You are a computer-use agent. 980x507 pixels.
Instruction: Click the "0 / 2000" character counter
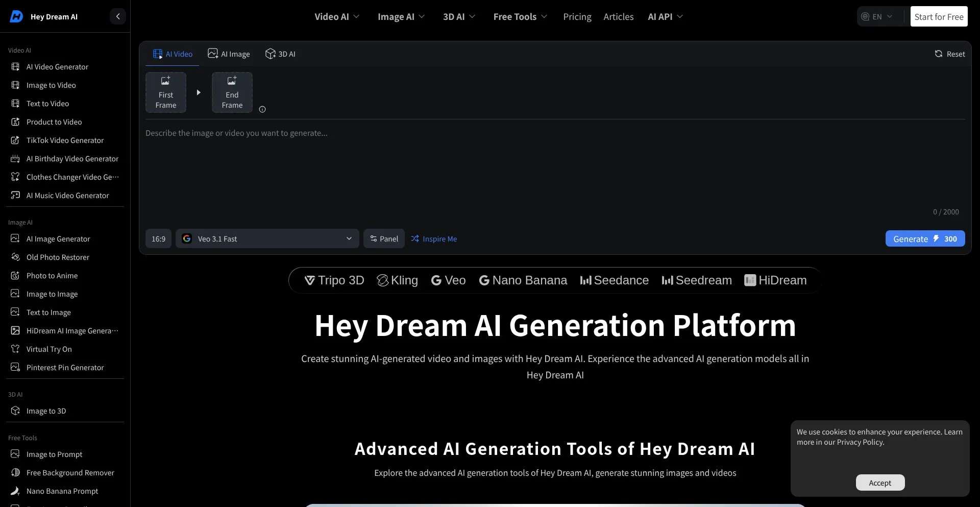coord(946,212)
